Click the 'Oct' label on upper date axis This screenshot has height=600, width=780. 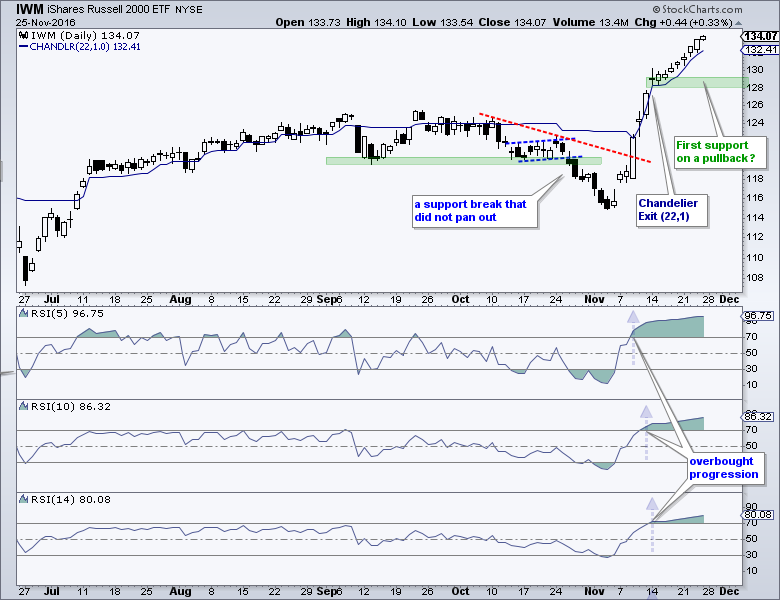point(460,300)
